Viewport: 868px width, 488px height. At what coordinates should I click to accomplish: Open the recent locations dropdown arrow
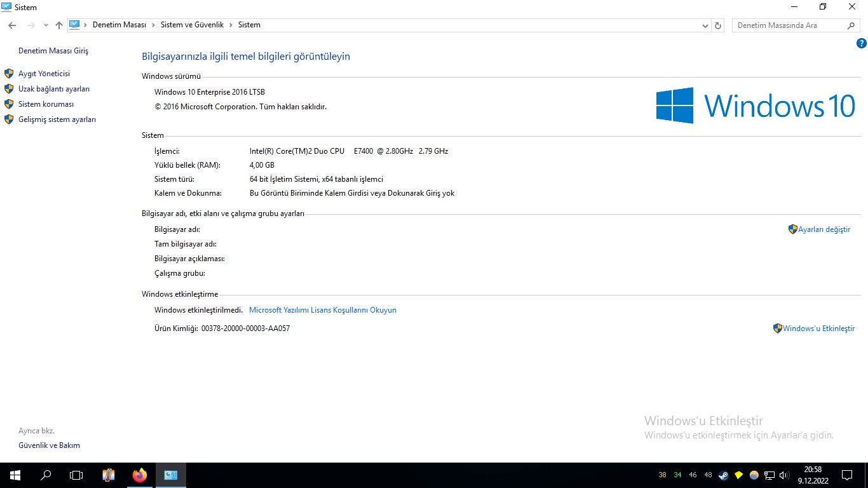click(46, 25)
